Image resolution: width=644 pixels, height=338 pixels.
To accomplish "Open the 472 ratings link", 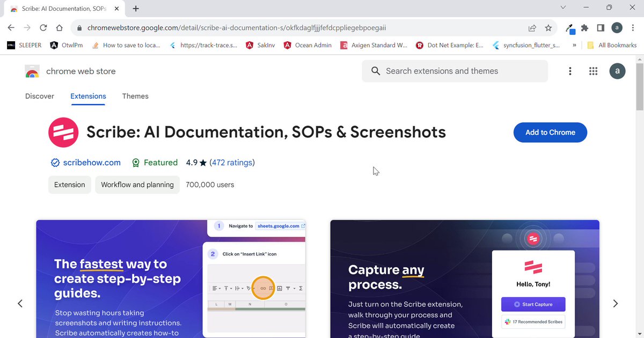I will 232,163.
